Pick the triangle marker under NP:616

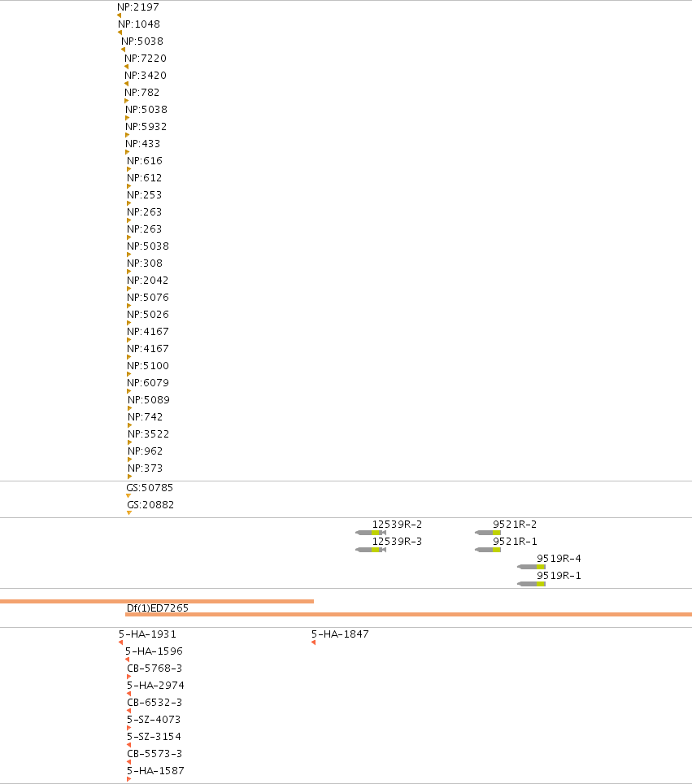pos(129,169)
